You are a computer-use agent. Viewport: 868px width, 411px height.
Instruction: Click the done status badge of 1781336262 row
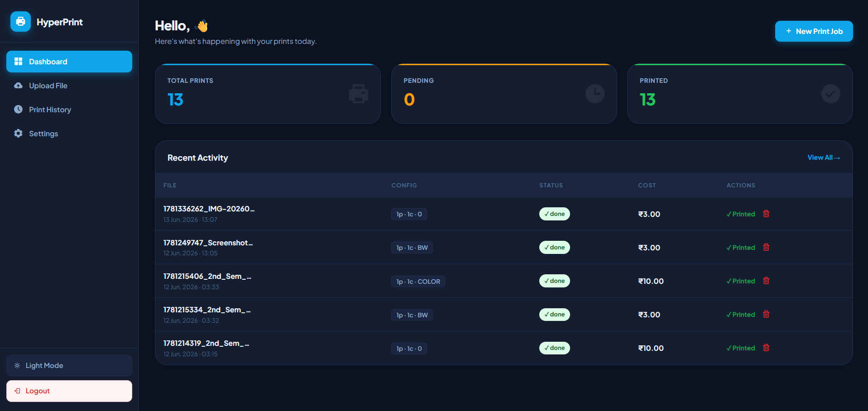click(x=554, y=214)
